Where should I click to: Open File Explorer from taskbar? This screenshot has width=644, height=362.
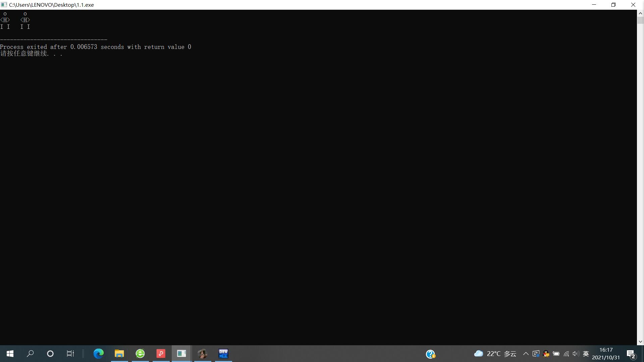point(119,354)
